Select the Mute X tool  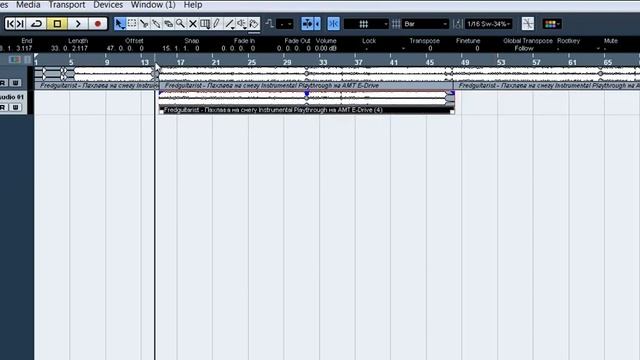click(x=193, y=24)
